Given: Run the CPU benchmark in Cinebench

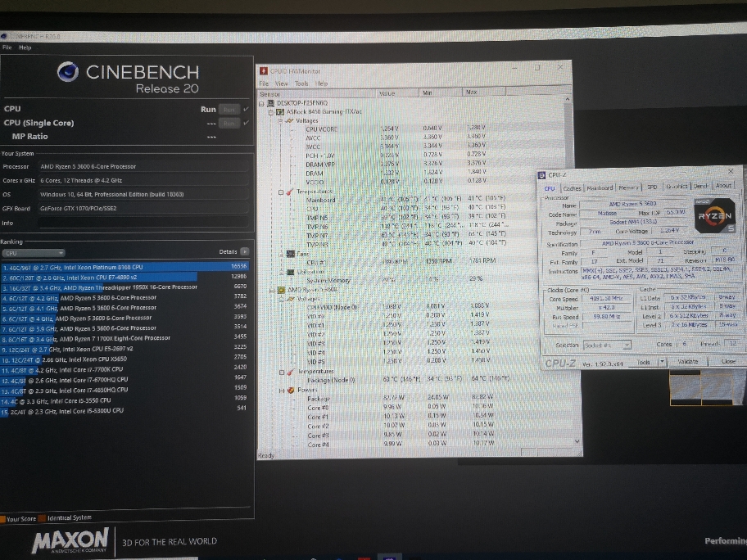Looking at the screenshot, I should (x=229, y=109).
